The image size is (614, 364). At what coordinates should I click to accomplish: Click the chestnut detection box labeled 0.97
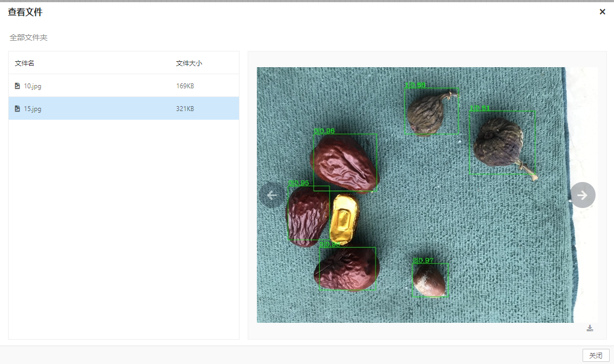(x=430, y=280)
